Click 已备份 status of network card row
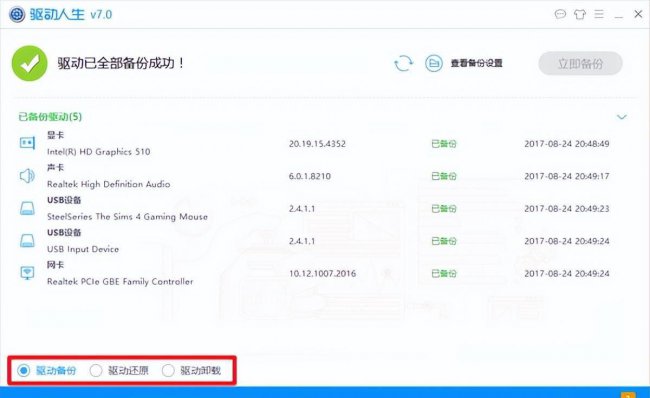Image resolution: width=650 pixels, height=398 pixels. click(444, 274)
